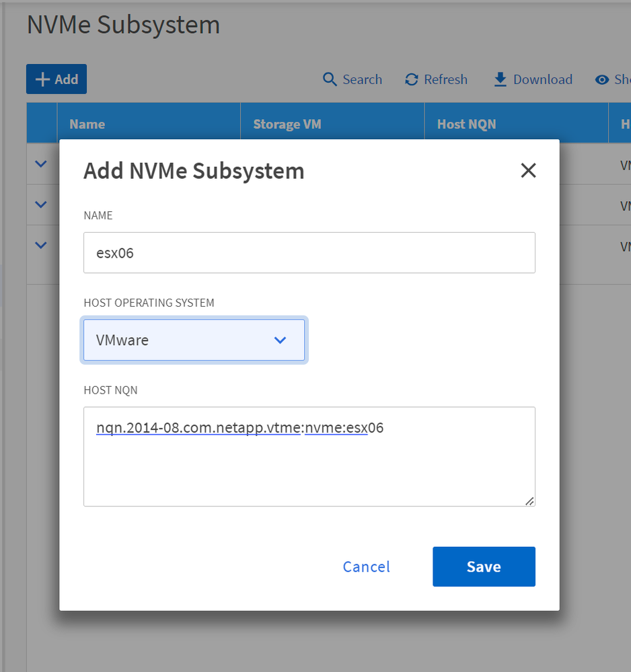Open the Host Operating System dropdown

pos(194,340)
